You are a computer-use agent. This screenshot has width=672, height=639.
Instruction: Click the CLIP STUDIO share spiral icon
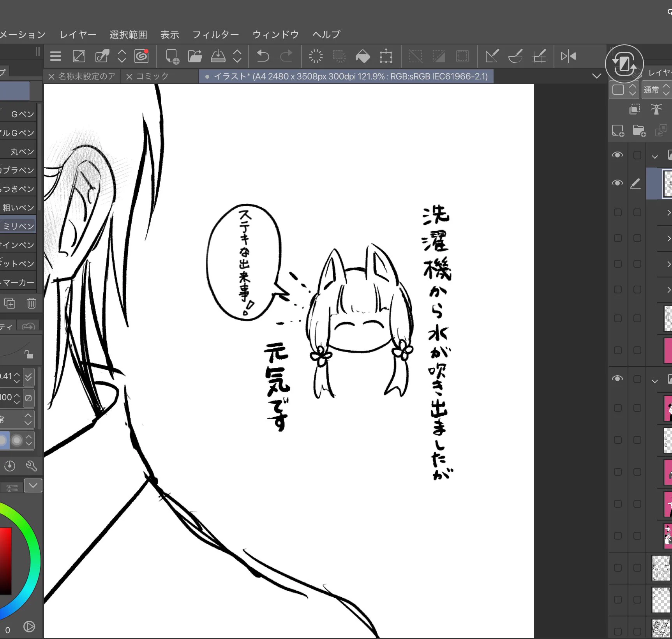click(141, 56)
